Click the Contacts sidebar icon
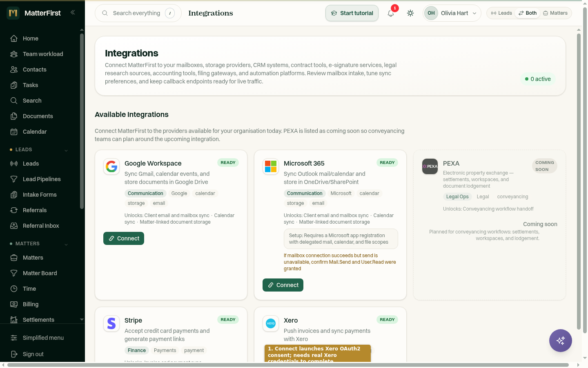This screenshot has width=588, height=368. pyautogui.click(x=14, y=70)
